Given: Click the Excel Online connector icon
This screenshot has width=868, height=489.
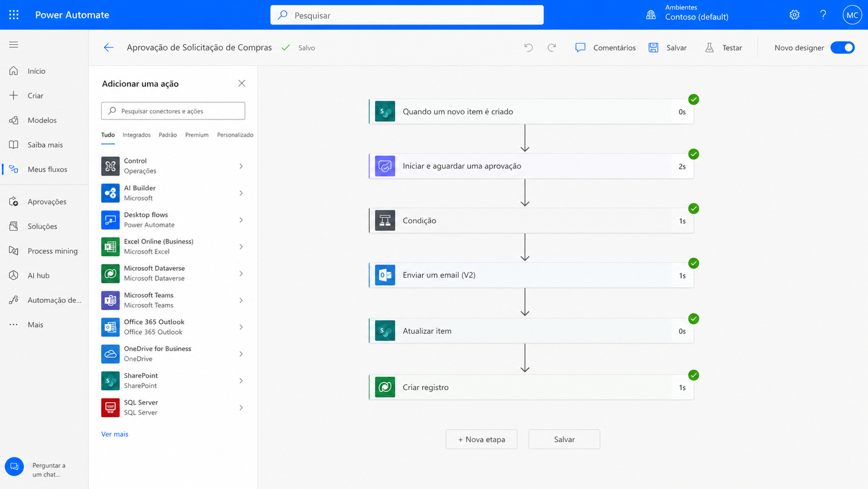Looking at the screenshot, I should point(110,247).
